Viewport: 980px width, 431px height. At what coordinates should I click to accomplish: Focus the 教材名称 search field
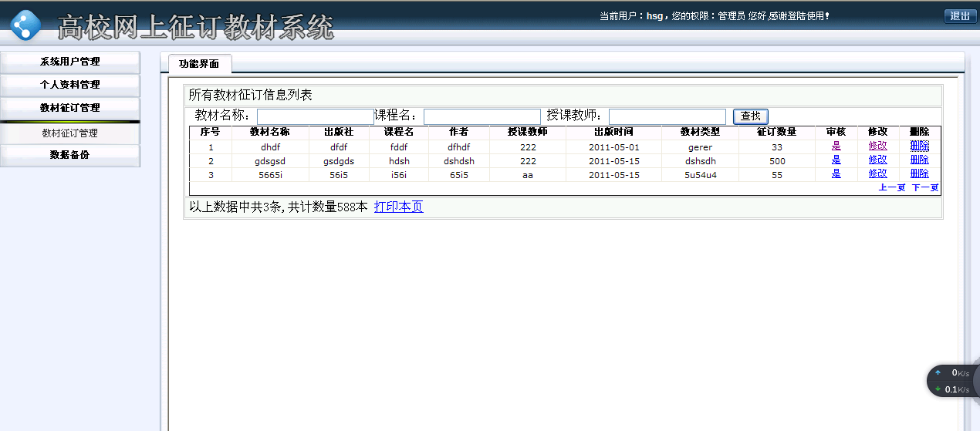(x=315, y=116)
